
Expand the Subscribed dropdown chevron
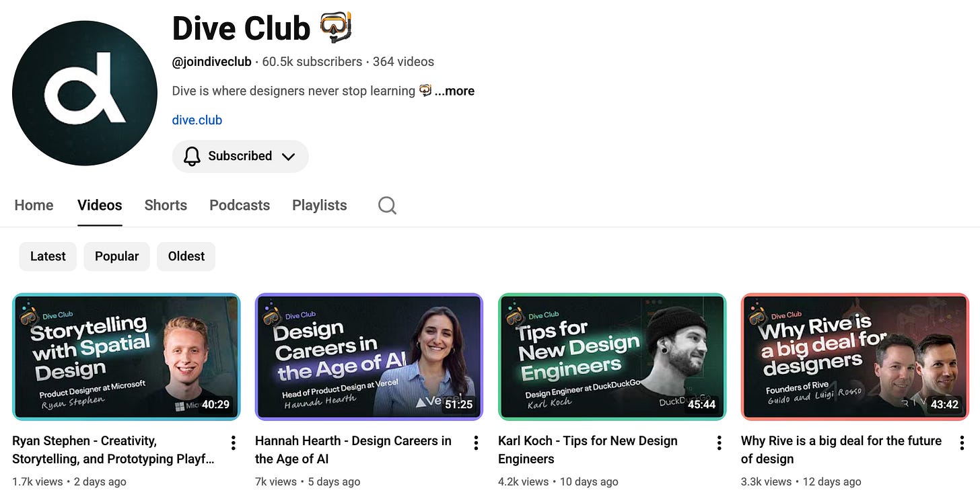tap(288, 157)
